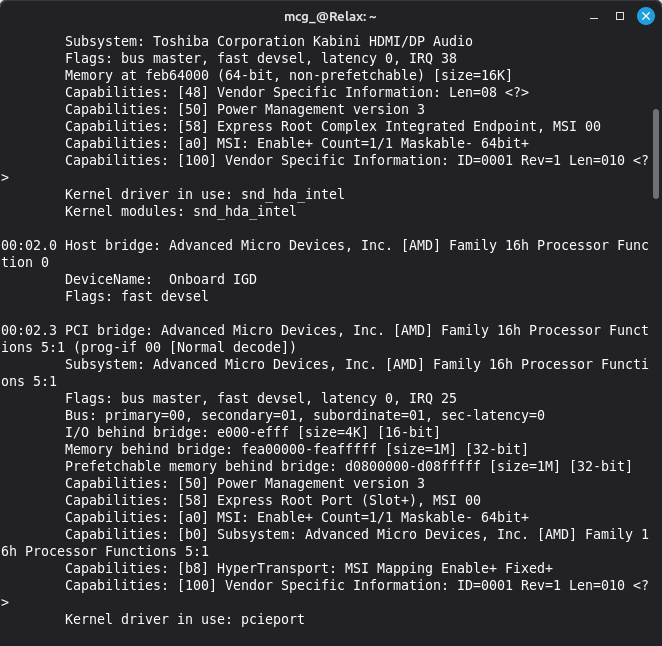The height and width of the screenshot is (646, 662).
Task: Maximize the terminal window
Action: (620, 16)
